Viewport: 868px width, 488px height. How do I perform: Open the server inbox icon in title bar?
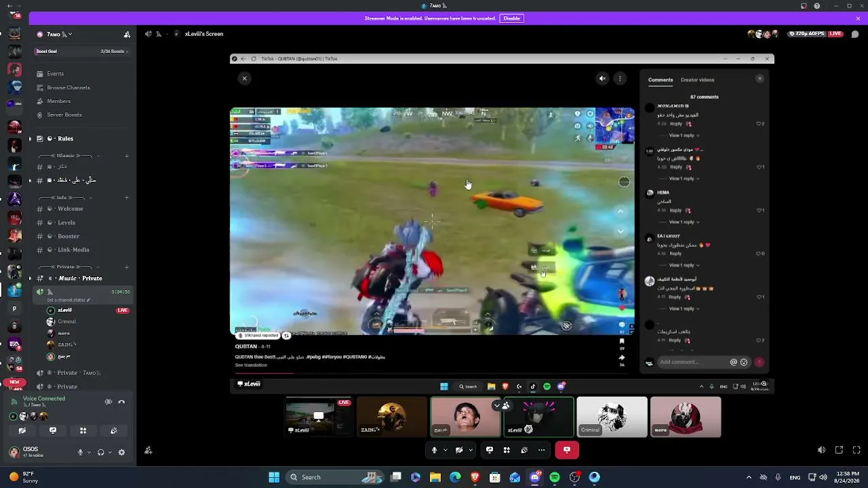click(x=804, y=6)
